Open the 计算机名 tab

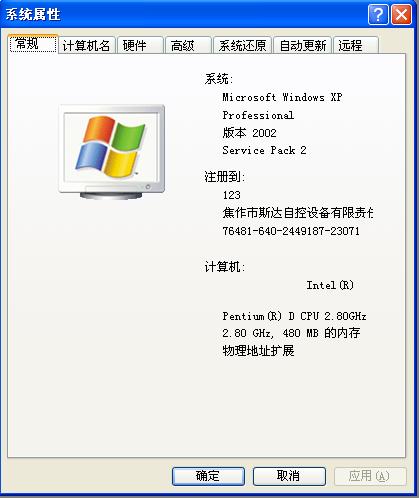click(x=87, y=45)
